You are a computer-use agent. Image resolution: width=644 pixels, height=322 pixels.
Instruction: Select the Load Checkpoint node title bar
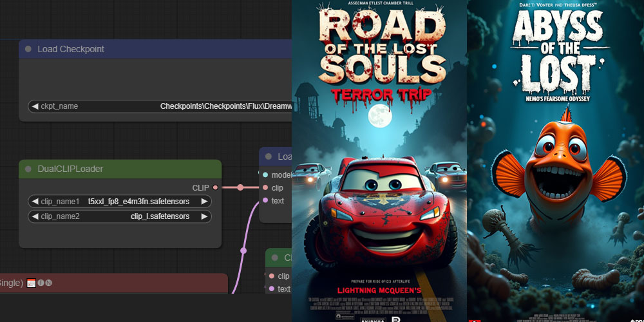(155, 49)
